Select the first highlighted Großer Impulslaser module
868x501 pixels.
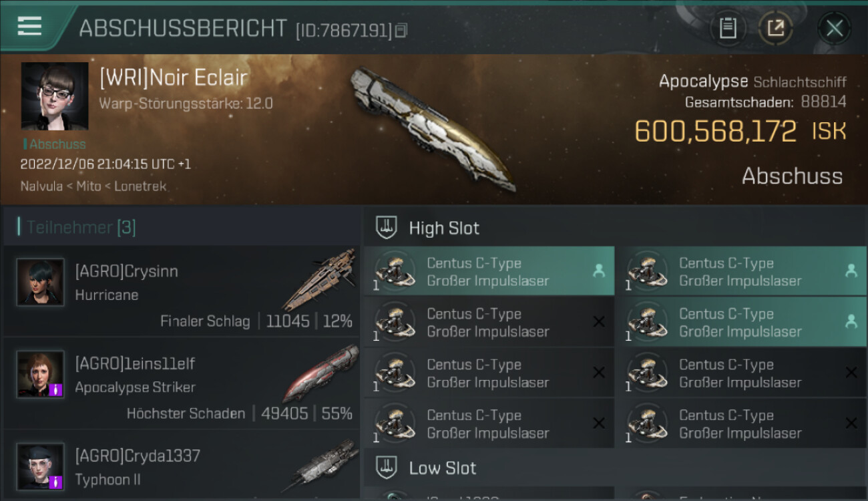tap(489, 271)
